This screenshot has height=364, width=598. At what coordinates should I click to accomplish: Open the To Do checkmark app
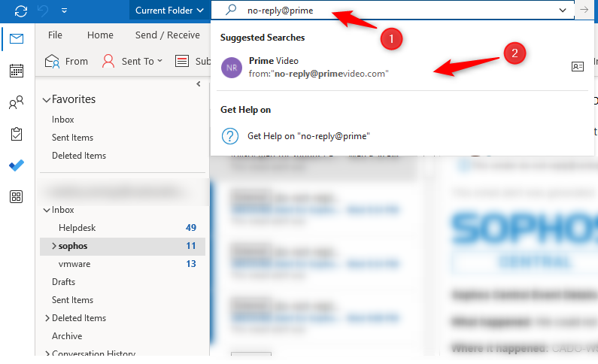[x=17, y=165]
